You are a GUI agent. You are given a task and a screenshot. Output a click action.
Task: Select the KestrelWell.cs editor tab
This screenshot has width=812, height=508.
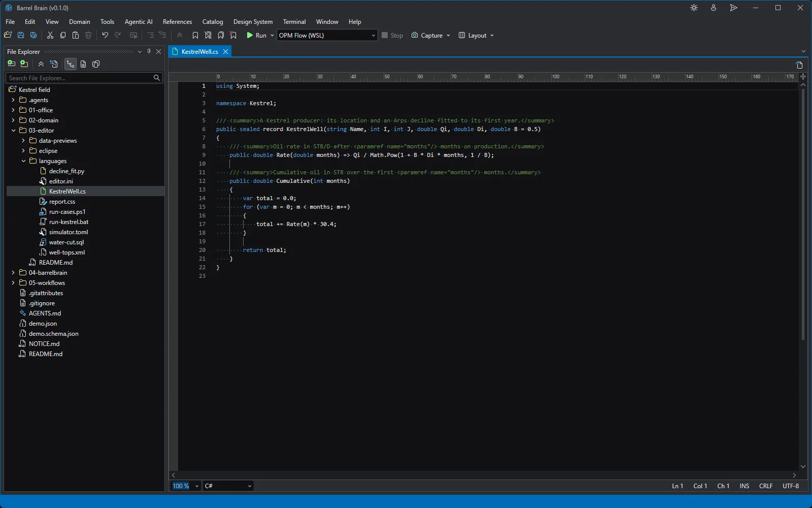click(199, 52)
